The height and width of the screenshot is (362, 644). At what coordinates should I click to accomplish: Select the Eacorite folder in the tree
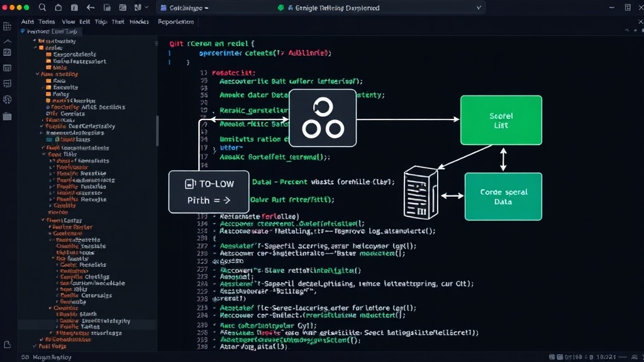62,87
